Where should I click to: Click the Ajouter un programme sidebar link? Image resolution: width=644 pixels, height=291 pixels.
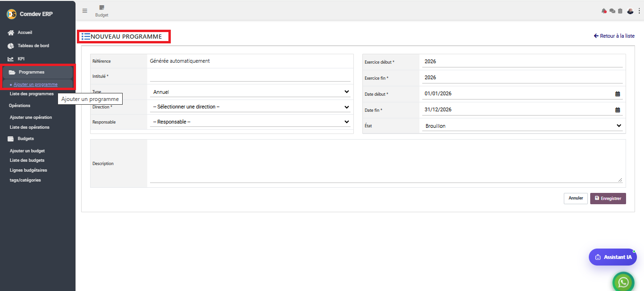(35, 84)
